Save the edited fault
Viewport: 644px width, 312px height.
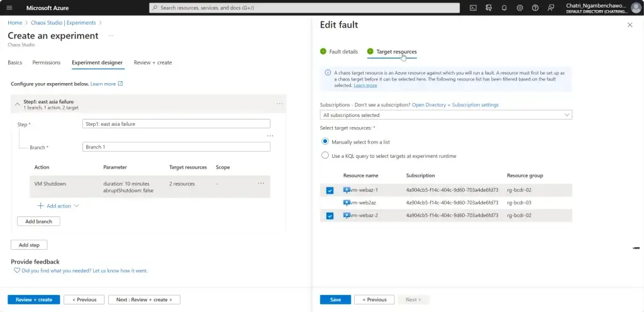tap(336, 299)
